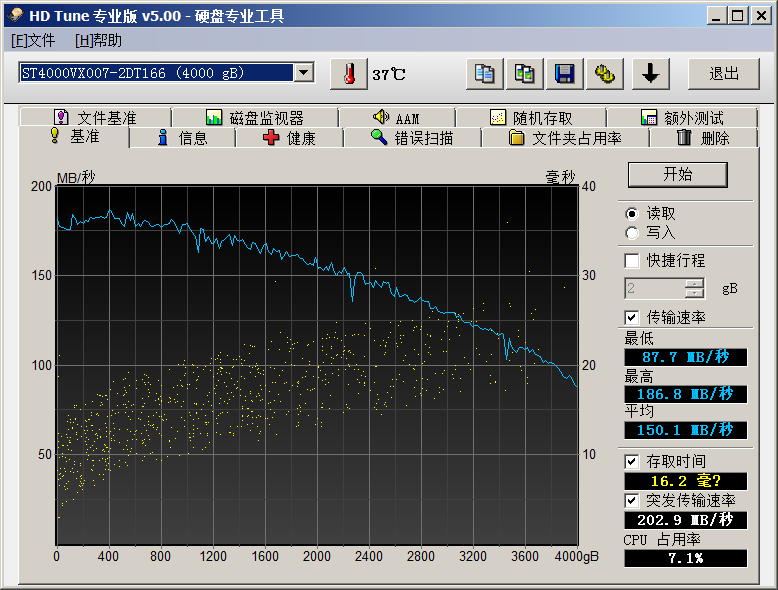This screenshot has width=778, height=590.
Task: Click the 文件基准 document icon
Action: pos(61,118)
